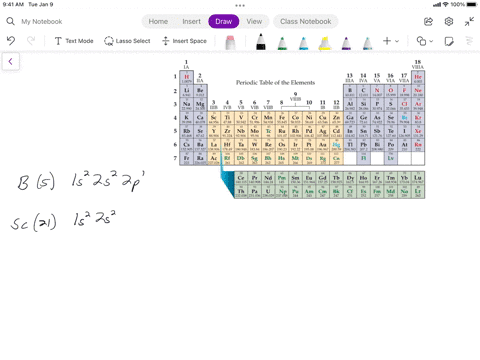This screenshot has width=480, height=360.
Task: Activate Text Mode
Action: [74, 41]
